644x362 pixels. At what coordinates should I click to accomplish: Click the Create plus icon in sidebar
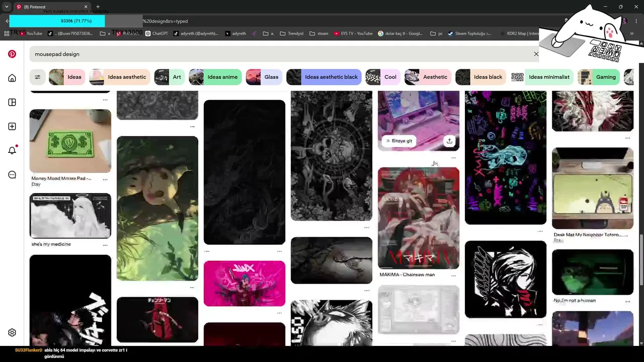tap(12, 126)
